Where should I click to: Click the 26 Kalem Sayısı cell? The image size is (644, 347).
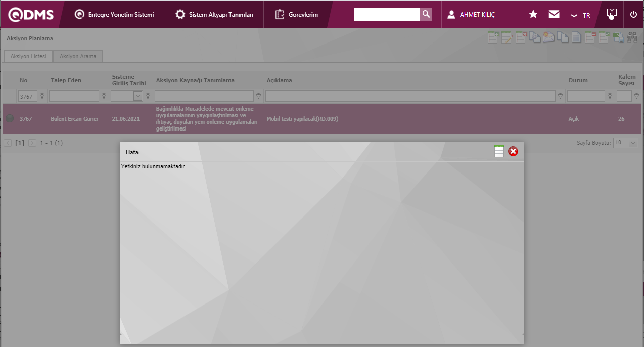coord(621,119)
